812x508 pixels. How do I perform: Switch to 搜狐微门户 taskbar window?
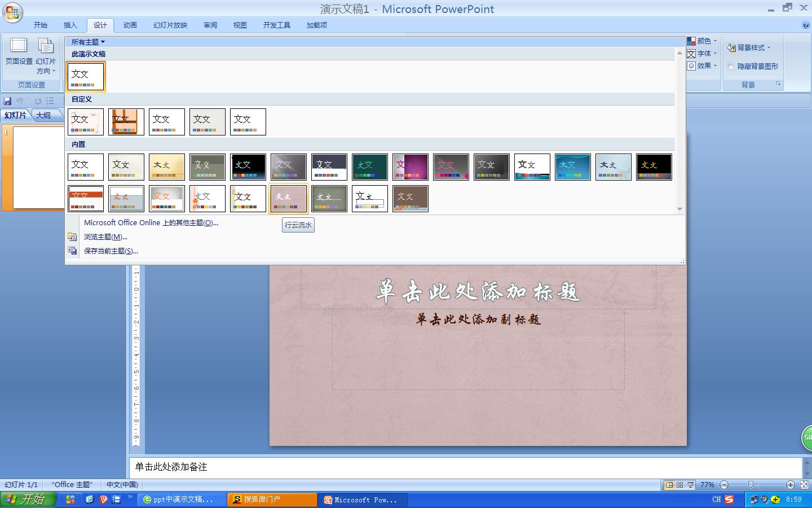[272, 500]
